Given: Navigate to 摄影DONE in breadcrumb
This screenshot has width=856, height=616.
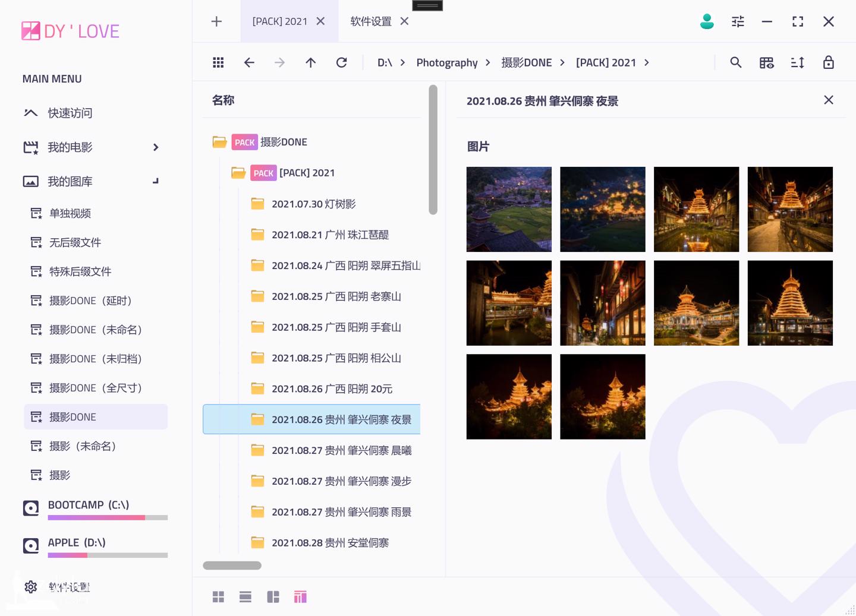Looking at the screenshot, I should (x=527, y=62).
